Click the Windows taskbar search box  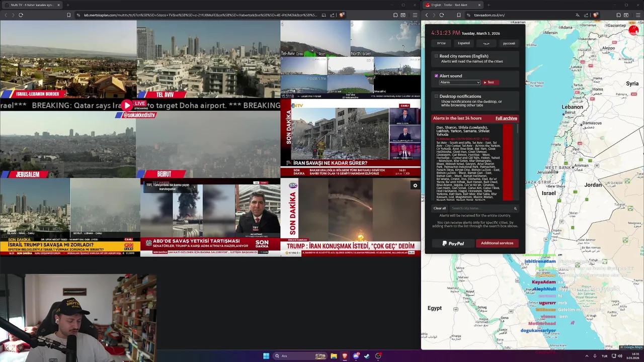tap(301, 356)
